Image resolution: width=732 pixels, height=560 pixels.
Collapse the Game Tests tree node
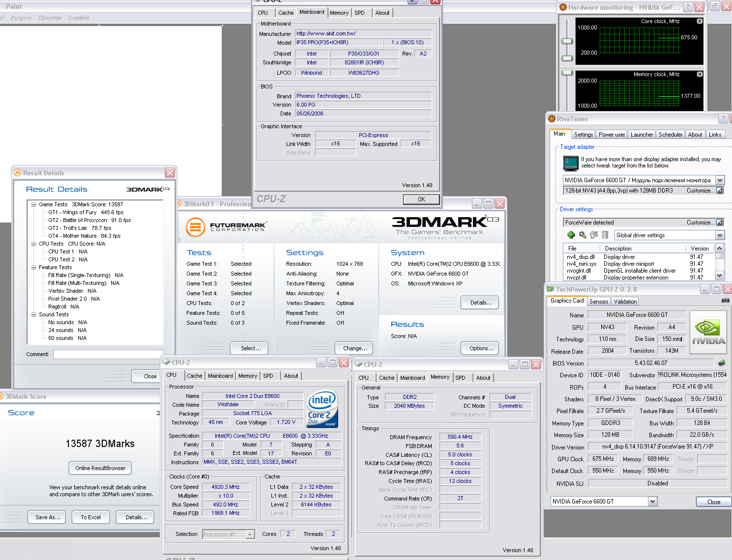point(34,204)
